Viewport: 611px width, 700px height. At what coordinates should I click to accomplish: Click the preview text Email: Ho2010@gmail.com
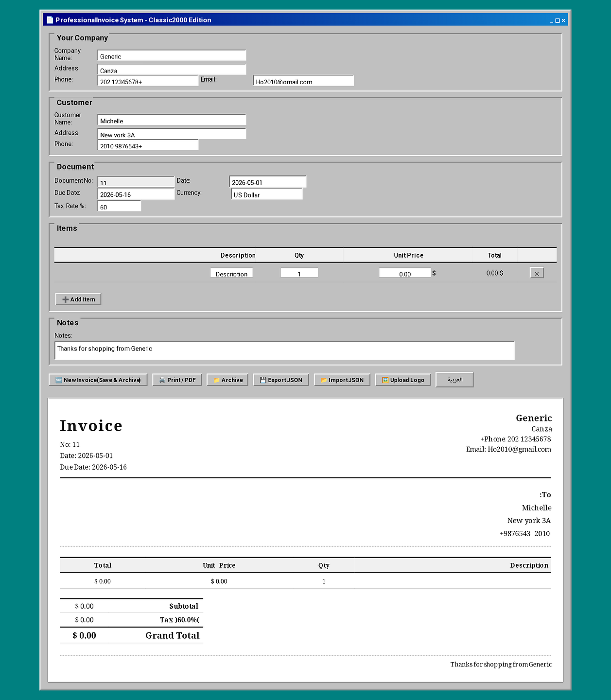[508, 449]
